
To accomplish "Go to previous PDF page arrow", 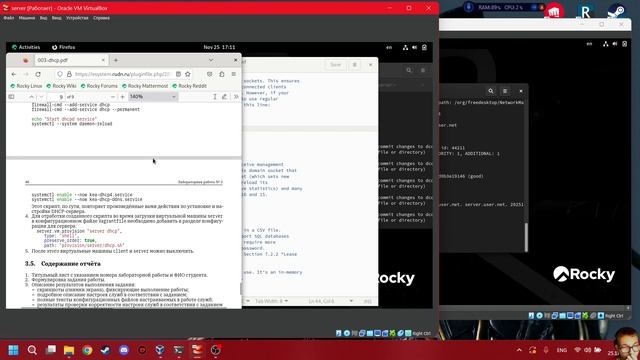I will coord(31,97).
